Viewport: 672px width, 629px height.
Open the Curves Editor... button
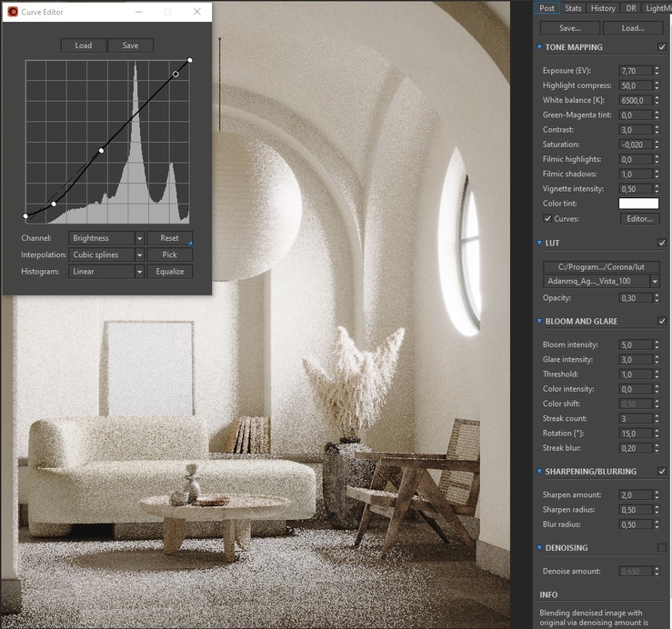(x=639, y=219)
